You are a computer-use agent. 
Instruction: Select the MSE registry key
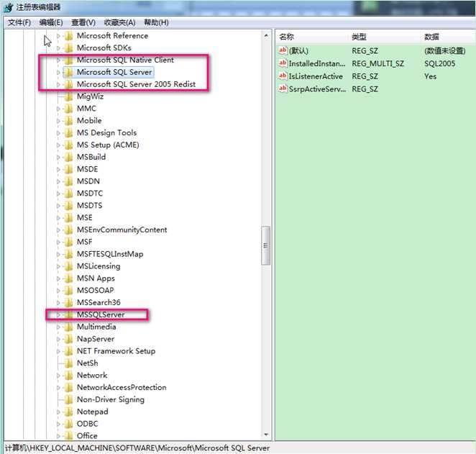click(x=85, y=218)
